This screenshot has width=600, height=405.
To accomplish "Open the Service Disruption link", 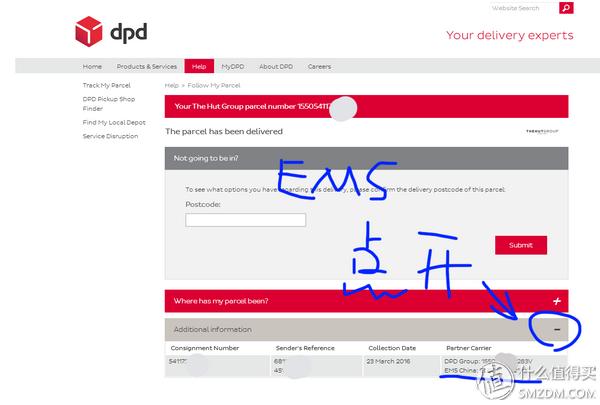I will 110,136.
